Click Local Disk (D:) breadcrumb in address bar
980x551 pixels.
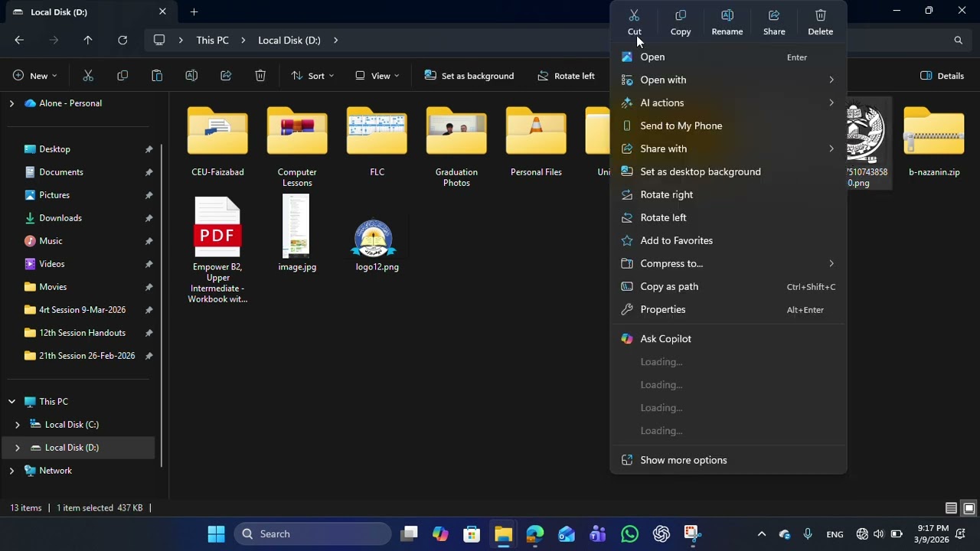[x=289, y=40]
